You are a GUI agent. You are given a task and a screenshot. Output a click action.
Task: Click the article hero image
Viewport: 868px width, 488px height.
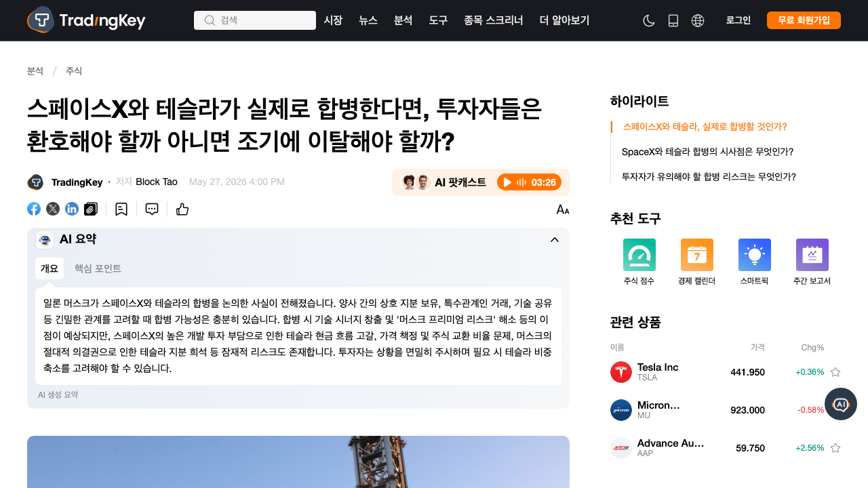(x=298, y=462)
